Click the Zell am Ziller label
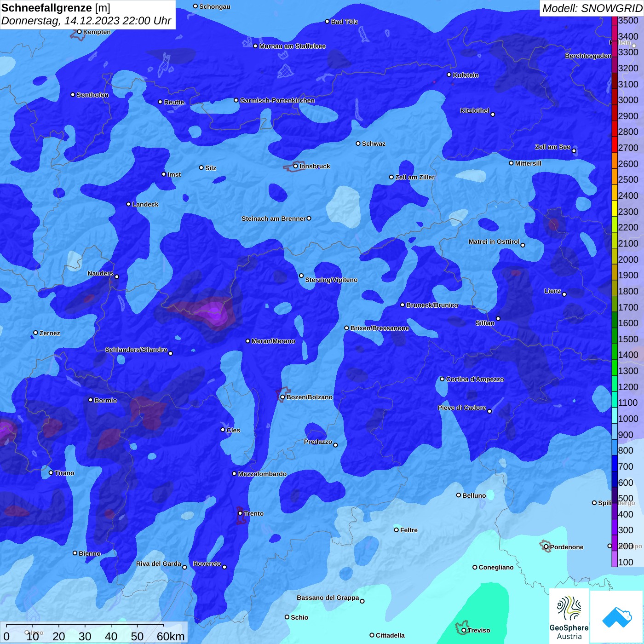 tap(414, 177)
